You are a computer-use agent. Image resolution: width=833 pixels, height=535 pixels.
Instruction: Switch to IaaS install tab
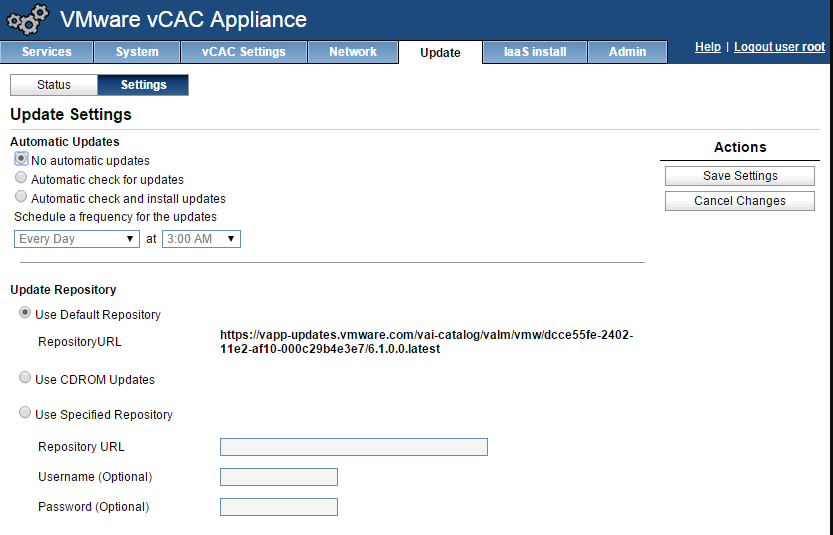click(535, 52)
